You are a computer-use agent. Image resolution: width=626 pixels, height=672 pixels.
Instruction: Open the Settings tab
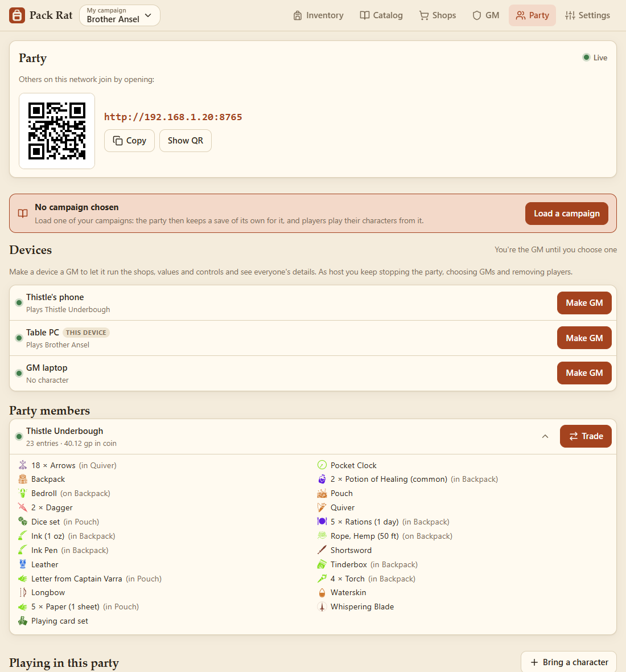click(587, 15)
